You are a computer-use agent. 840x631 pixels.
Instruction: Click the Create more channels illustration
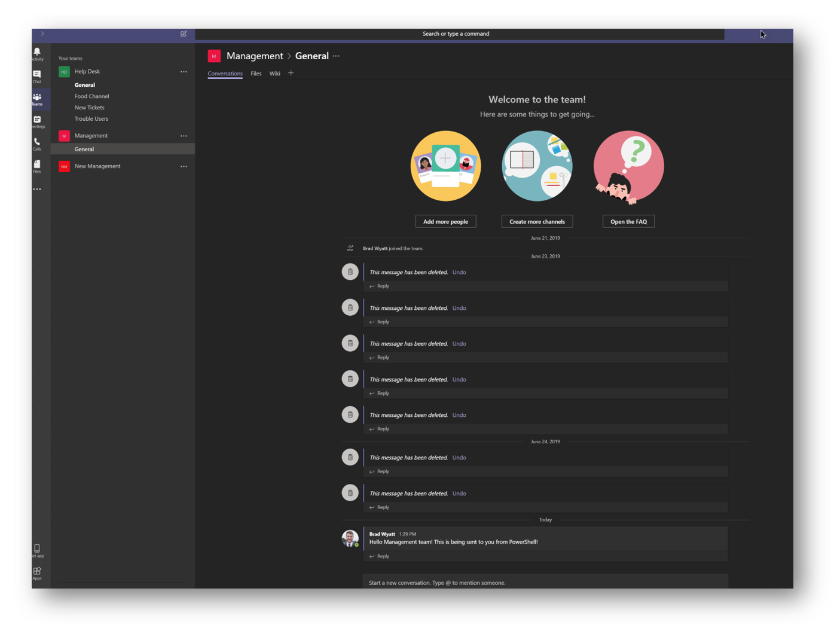click(537, 166)
